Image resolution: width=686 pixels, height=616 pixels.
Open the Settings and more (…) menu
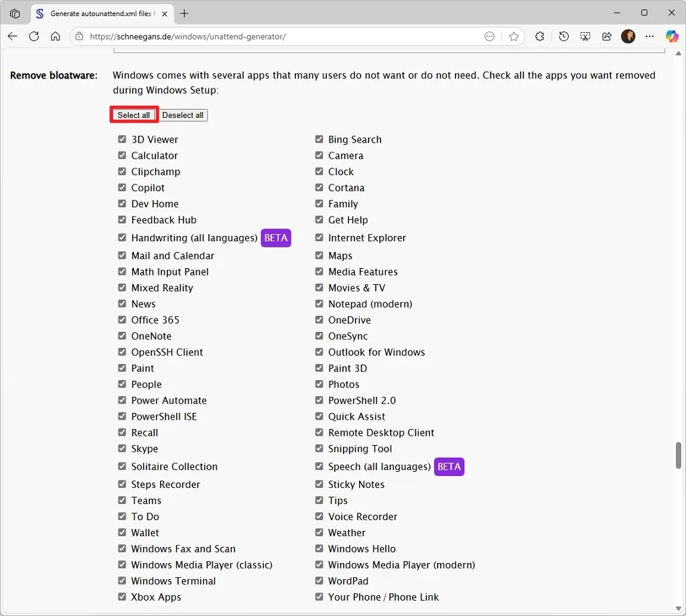(649, 36)
